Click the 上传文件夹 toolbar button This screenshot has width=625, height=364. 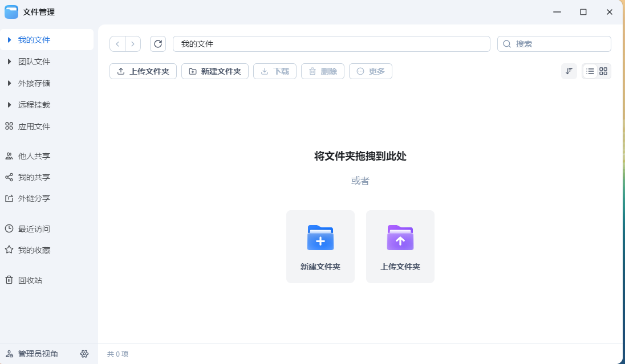[143, 71]
